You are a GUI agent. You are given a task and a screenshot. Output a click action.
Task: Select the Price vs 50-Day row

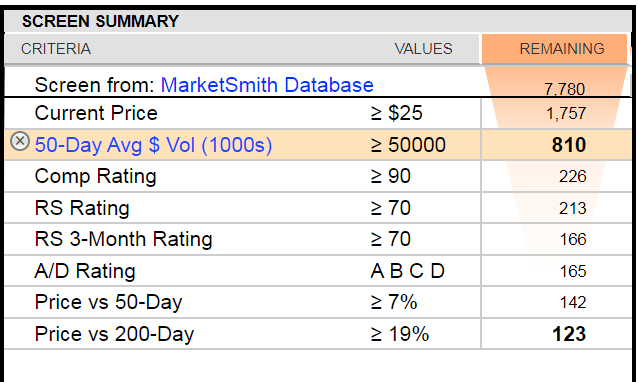[x=318, y=302]
